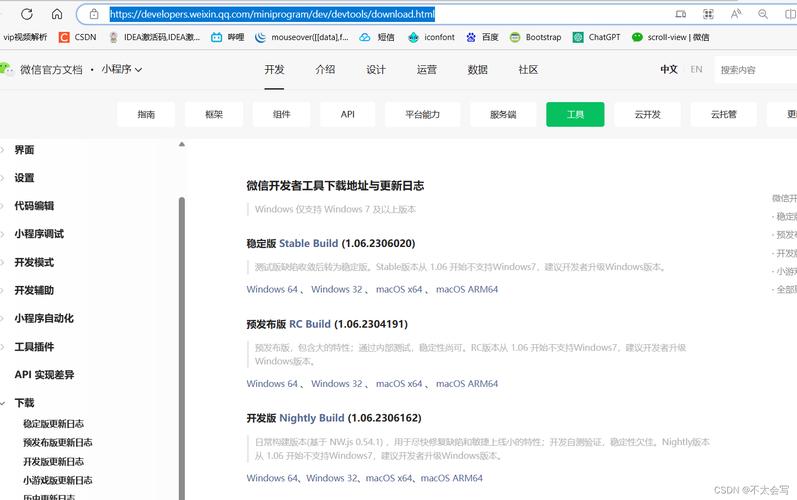Open IDEA激活码 bookmark
Screen dimensions: 797x500
click(x=155, y=37)
